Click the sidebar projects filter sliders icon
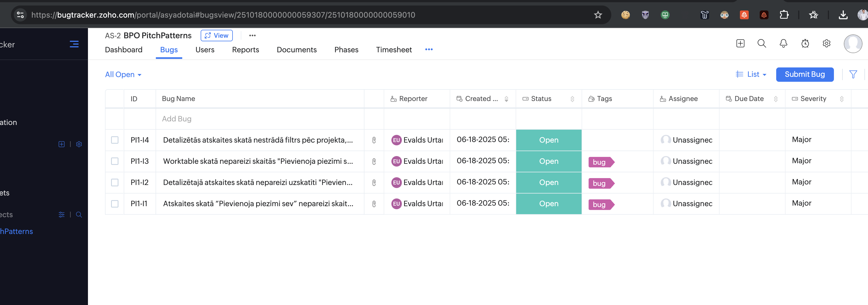 [62, 215]
